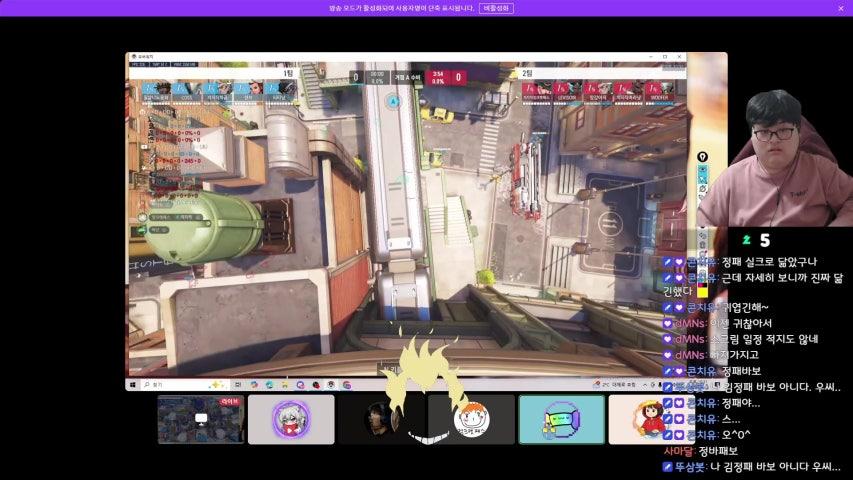This screenshot has width=853, height=480.
Task: Click the pin icon beside the webcam
Action: tap(702, 157)
